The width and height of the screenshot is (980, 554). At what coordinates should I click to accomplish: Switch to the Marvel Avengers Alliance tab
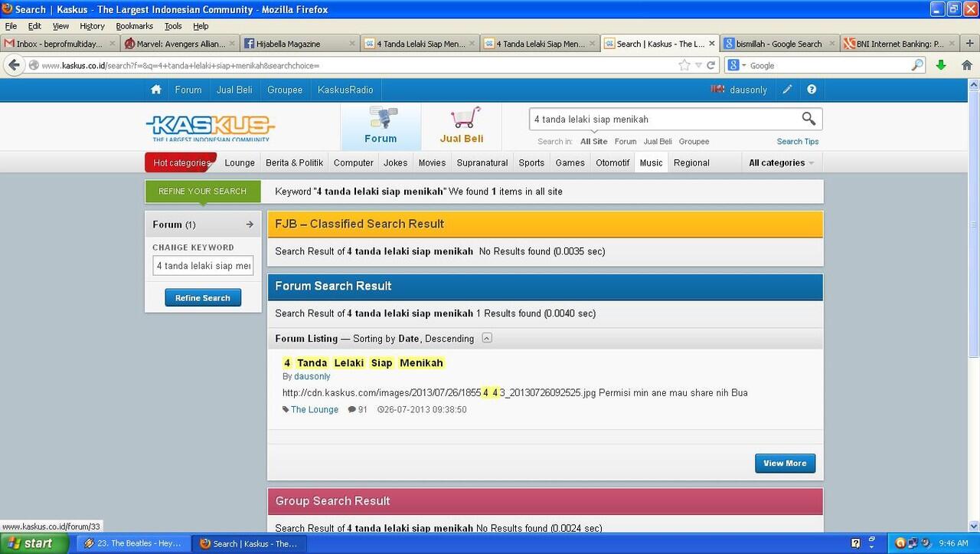click(180, 44)
